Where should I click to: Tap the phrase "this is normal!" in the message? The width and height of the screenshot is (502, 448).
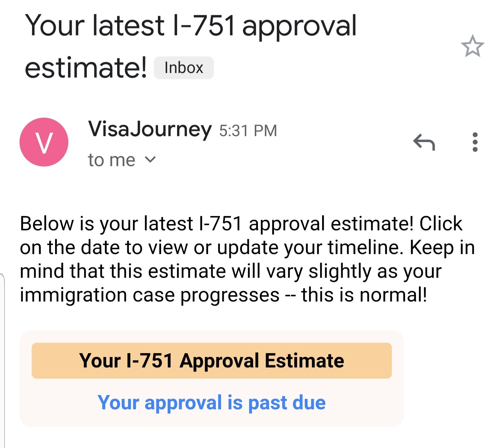click(x=364, y=295)
